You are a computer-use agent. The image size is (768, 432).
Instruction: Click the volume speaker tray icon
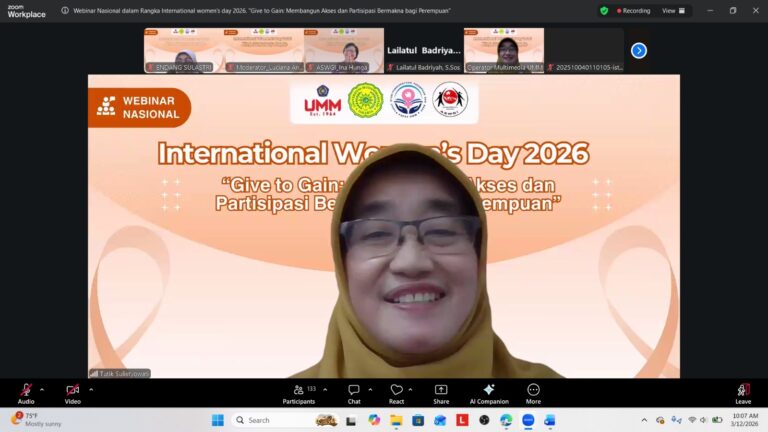[x=704, y=420]
